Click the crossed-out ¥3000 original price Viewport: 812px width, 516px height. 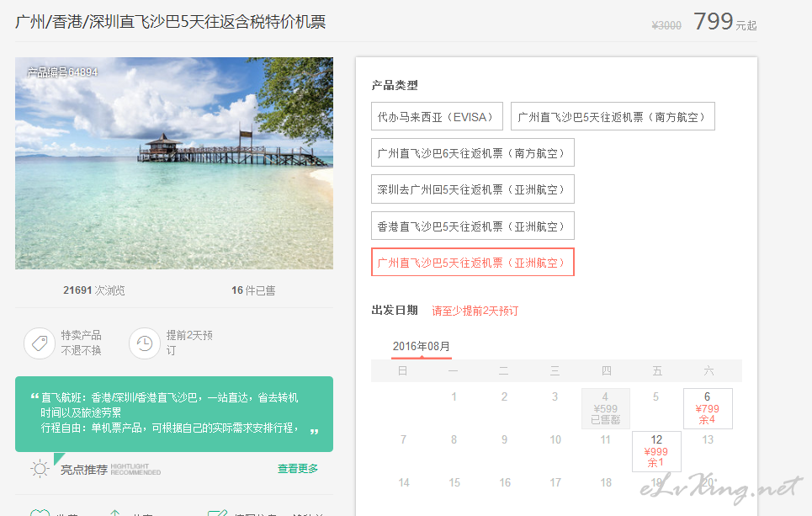coord(666,25)
